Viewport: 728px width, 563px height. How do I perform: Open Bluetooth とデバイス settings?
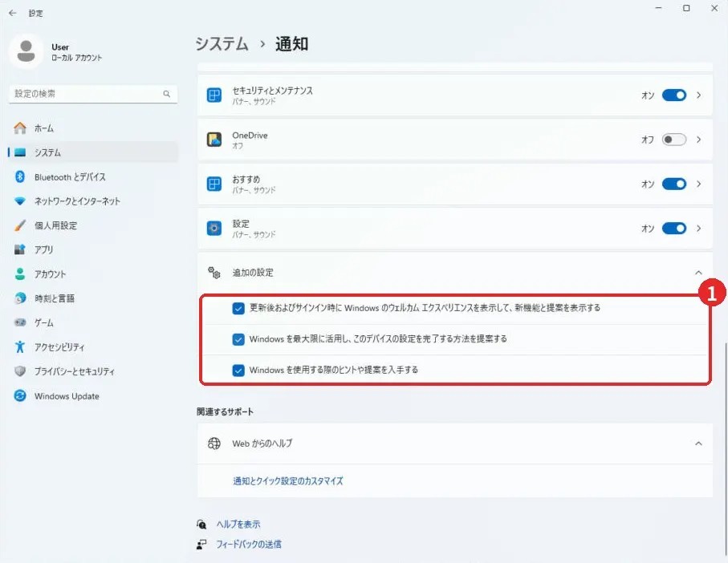tap(93, 176)
